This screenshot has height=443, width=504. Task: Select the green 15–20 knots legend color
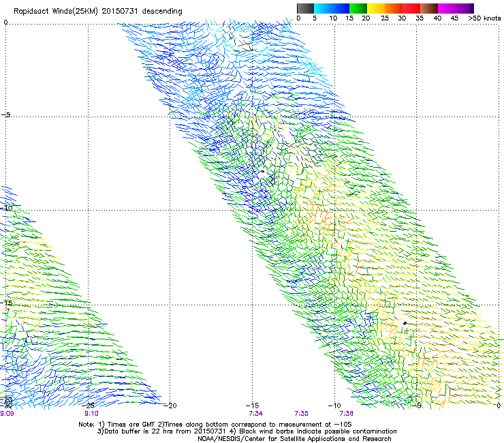[358, 8]
